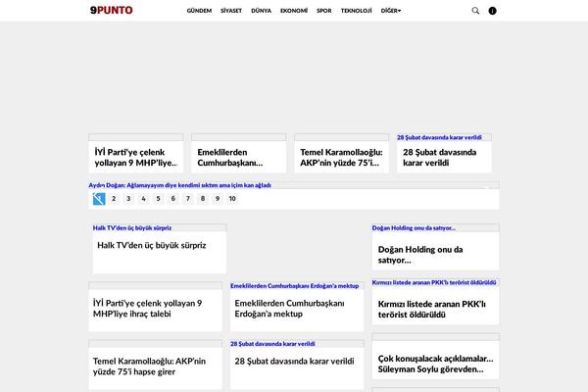Go to slider page 9
This screenshot has width=588, height=392.
[x=218, y=199]
